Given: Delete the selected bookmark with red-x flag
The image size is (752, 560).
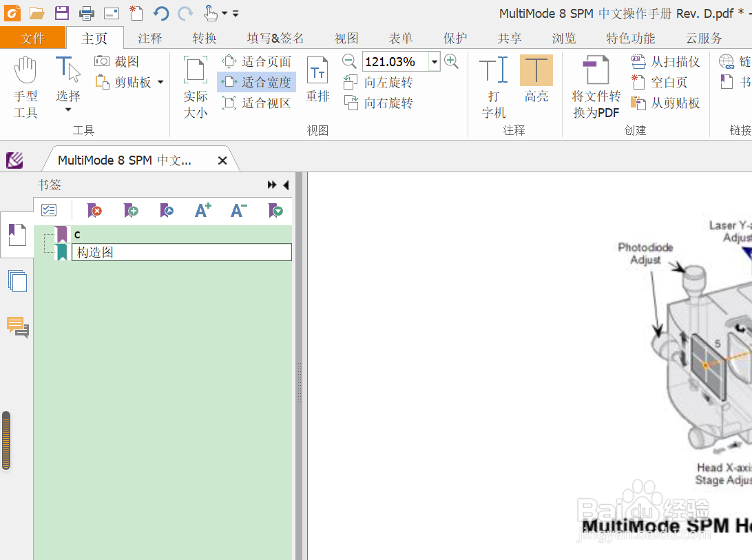Looking at the screenshot, I should [x=94, y=210].
